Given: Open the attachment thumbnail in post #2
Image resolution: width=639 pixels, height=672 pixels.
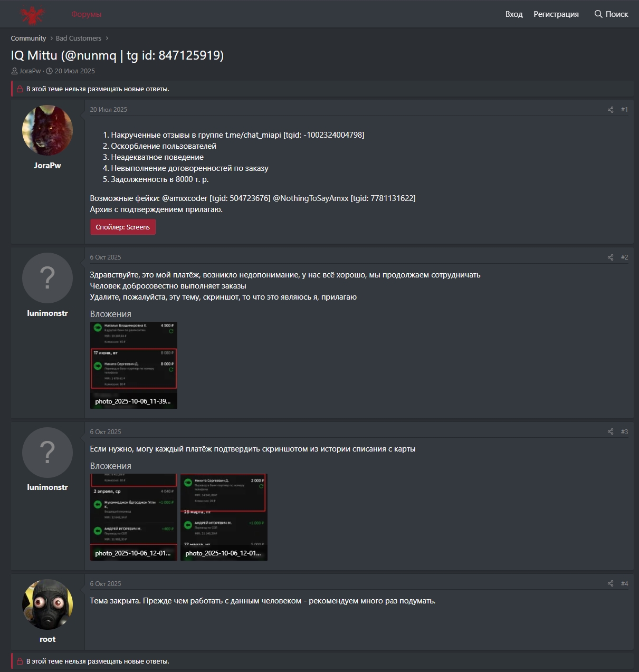Looking at the screenshot, I should pos(133,364).
